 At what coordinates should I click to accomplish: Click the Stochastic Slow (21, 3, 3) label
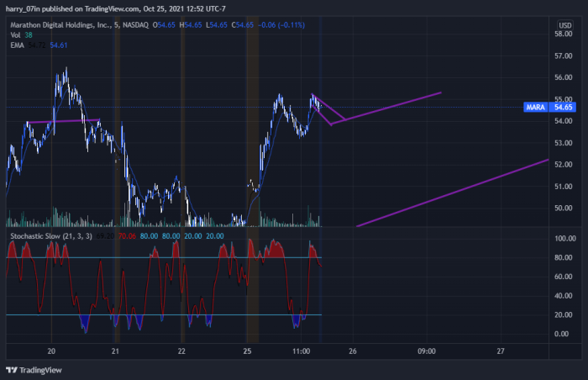point(51,236)
